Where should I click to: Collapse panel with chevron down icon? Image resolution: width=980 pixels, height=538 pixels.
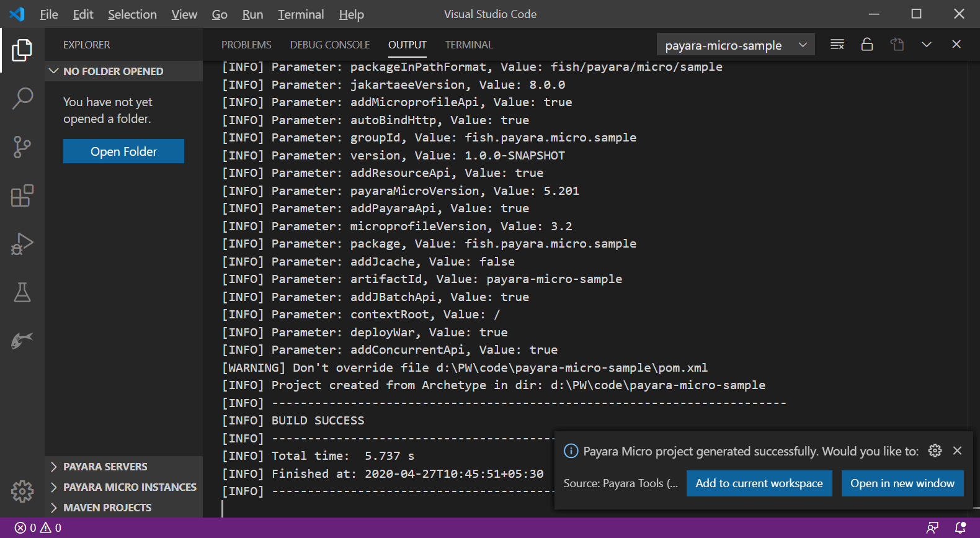click(927, 45)
